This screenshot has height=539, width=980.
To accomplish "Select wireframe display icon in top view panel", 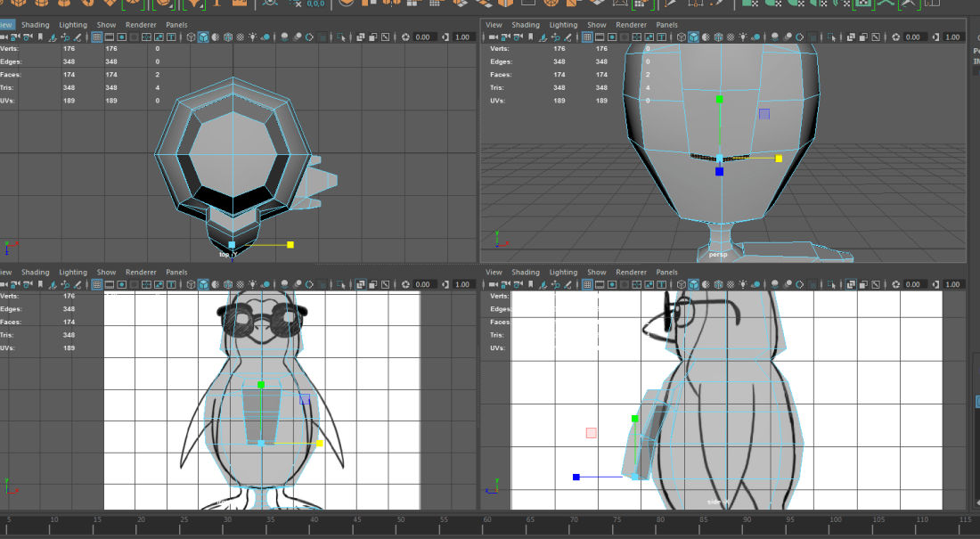I will [x=191, y=37].
